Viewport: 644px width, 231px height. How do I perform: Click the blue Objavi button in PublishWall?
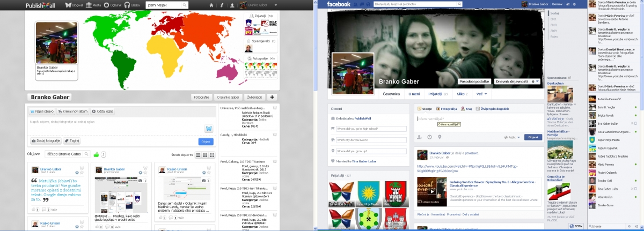coord(205,141)
